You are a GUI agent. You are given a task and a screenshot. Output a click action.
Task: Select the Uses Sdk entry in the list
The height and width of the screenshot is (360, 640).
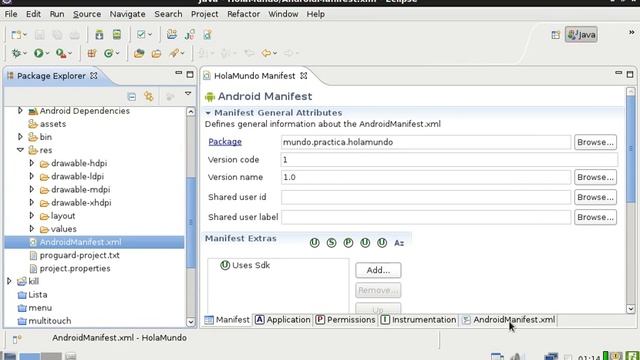pos(245,265)
